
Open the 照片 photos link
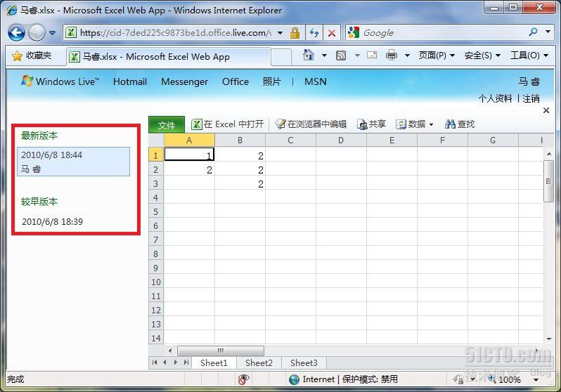[271, 81]
